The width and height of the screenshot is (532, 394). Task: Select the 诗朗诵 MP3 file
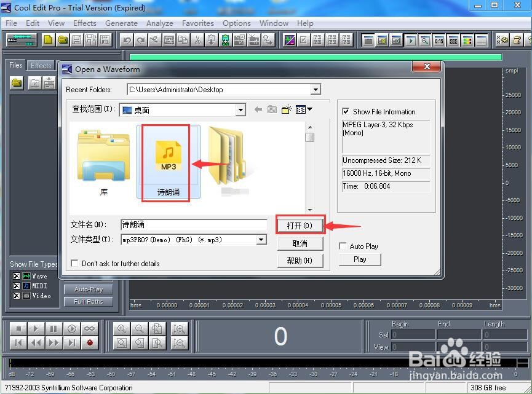(x=169, y=162)
